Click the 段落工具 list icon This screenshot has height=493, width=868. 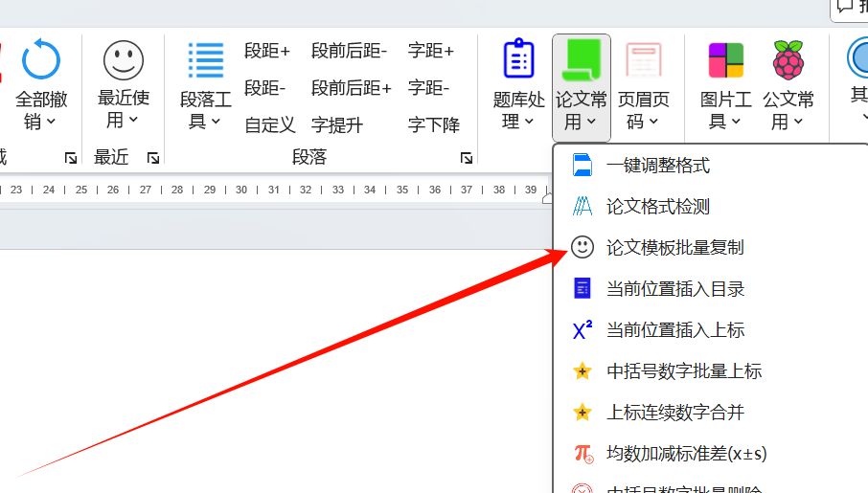(206, 60)
